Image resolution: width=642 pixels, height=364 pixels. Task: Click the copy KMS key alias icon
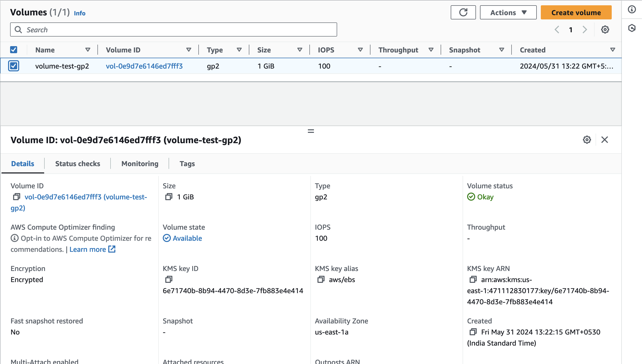point(320,279)
